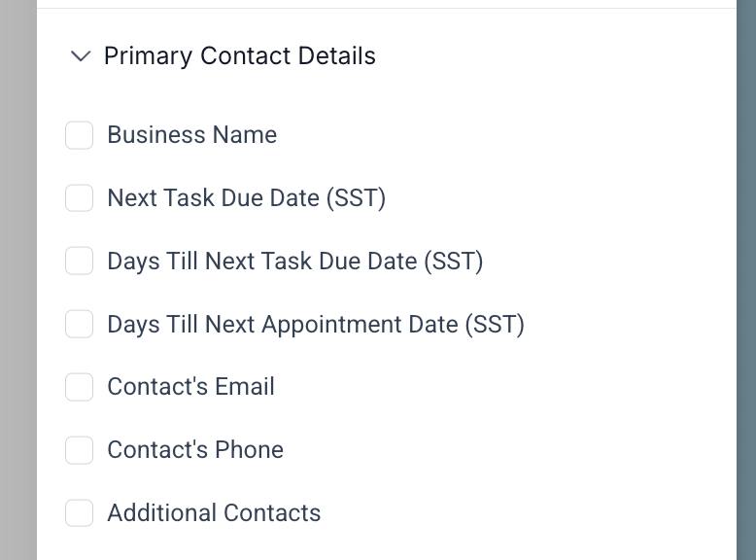Check the Days Till Next Task Due Date box
This screenshot has height=560, width=756.
(x=79, y=261)
